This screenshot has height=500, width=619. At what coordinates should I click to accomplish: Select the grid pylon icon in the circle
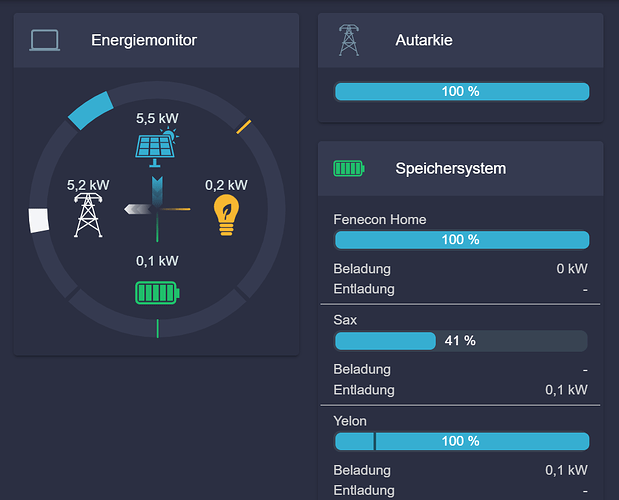point(88,215)
